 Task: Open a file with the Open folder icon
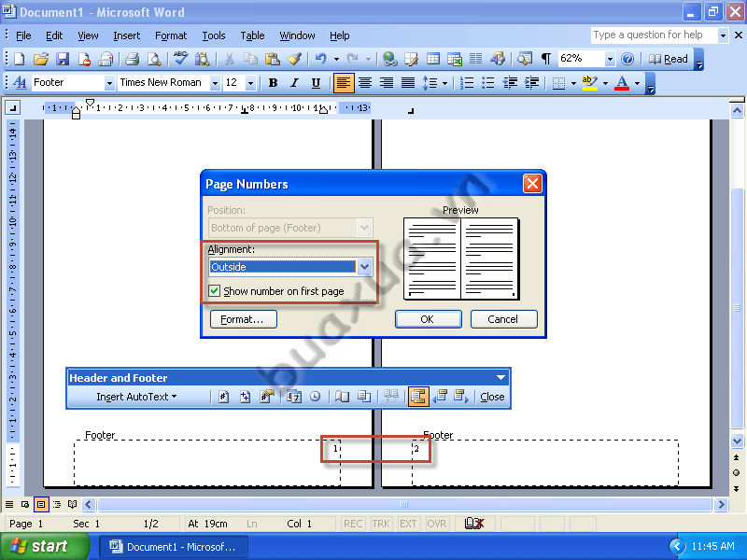pyautogui.click(x=41, y=59)
